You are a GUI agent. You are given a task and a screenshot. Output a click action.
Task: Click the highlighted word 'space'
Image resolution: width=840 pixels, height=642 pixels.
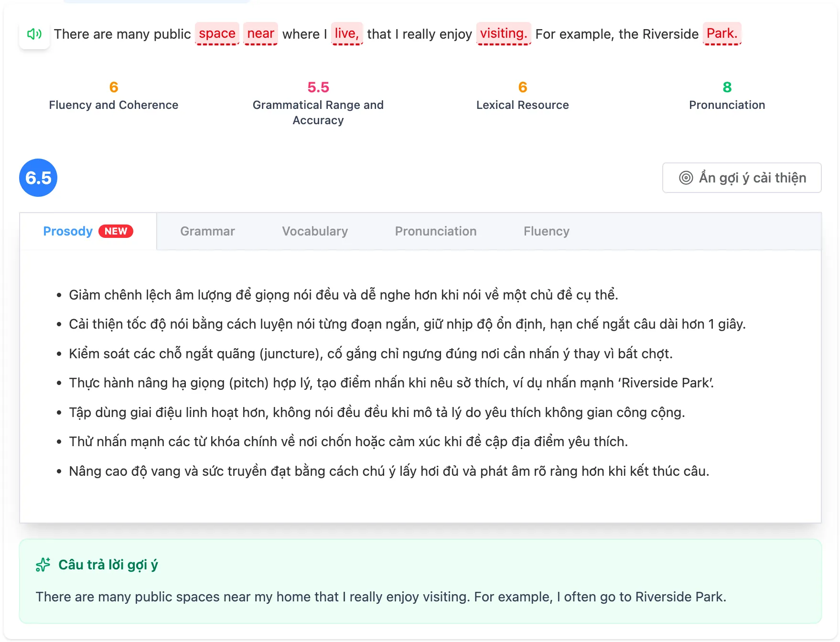click(x=217, y=33)
